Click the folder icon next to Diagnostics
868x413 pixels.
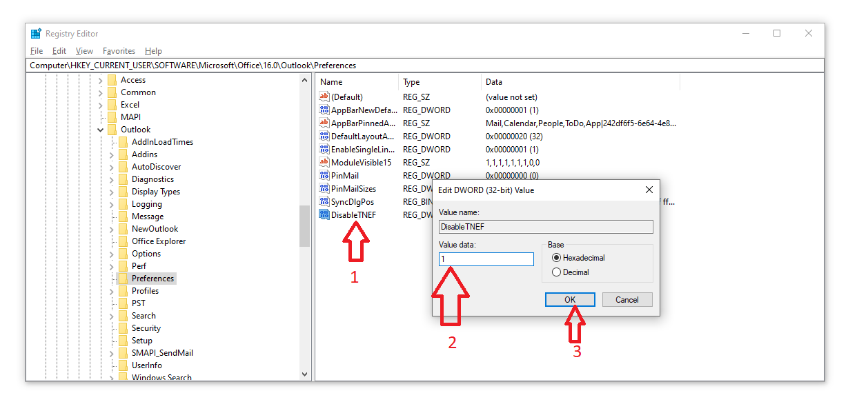(124, 179)
